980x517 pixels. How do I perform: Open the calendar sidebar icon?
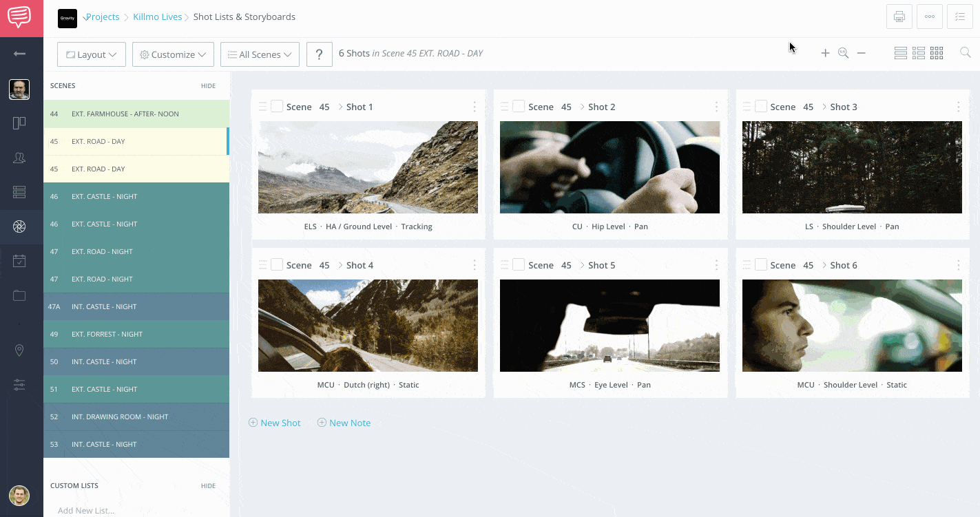coord(19,261)
